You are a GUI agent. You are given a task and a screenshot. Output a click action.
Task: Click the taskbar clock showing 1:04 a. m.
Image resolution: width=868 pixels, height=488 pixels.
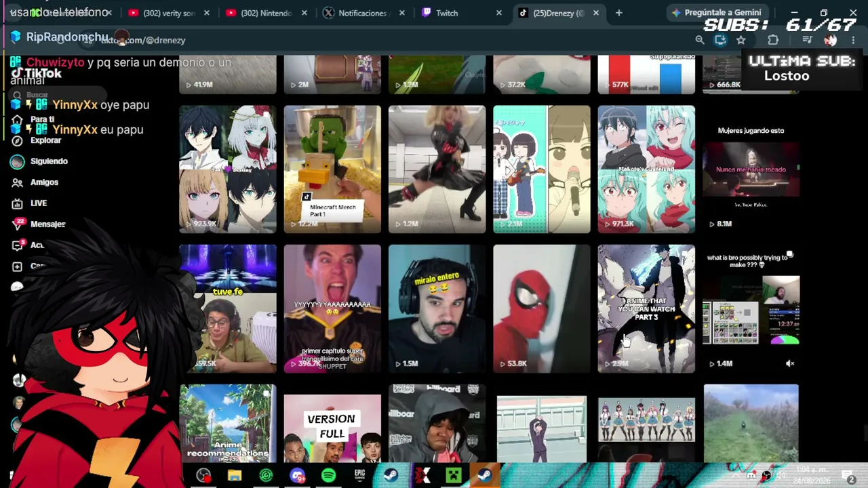pos(812,475)
